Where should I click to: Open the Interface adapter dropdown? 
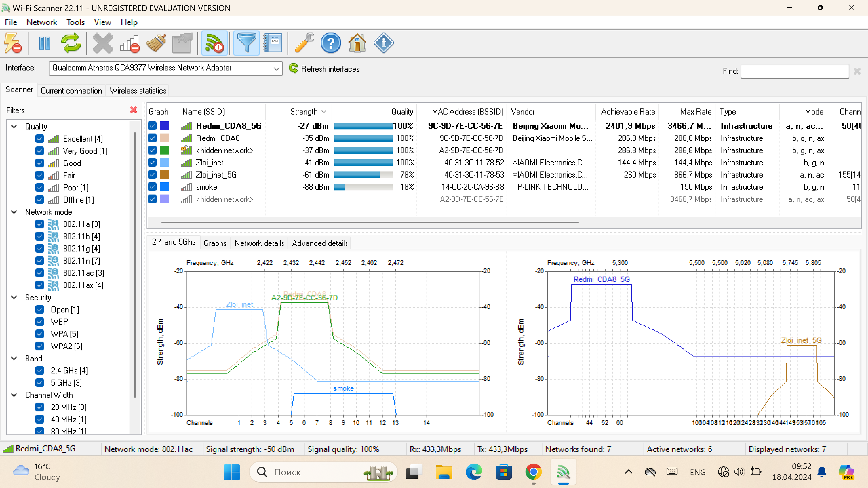[276, 68]
